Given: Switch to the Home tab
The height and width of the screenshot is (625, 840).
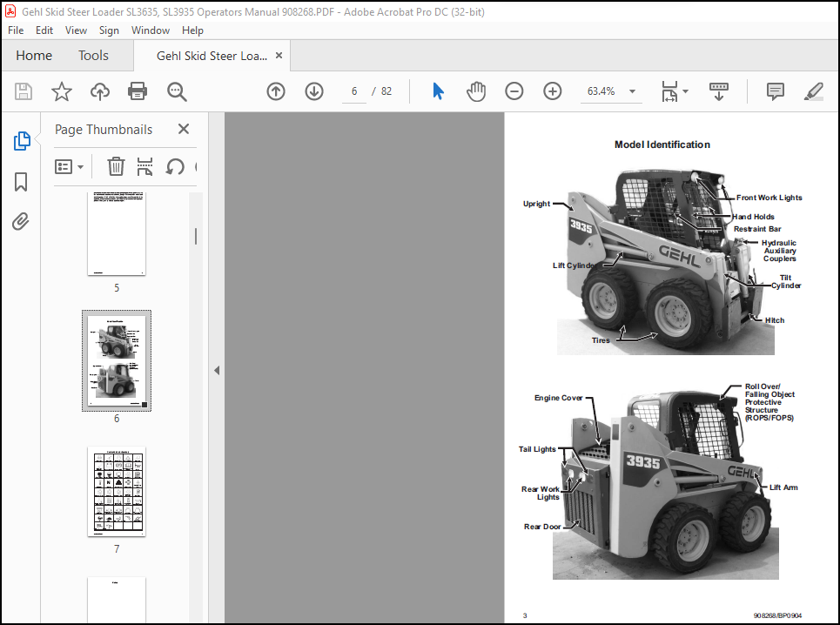Looking at the screenshot, I should (34, 56).
